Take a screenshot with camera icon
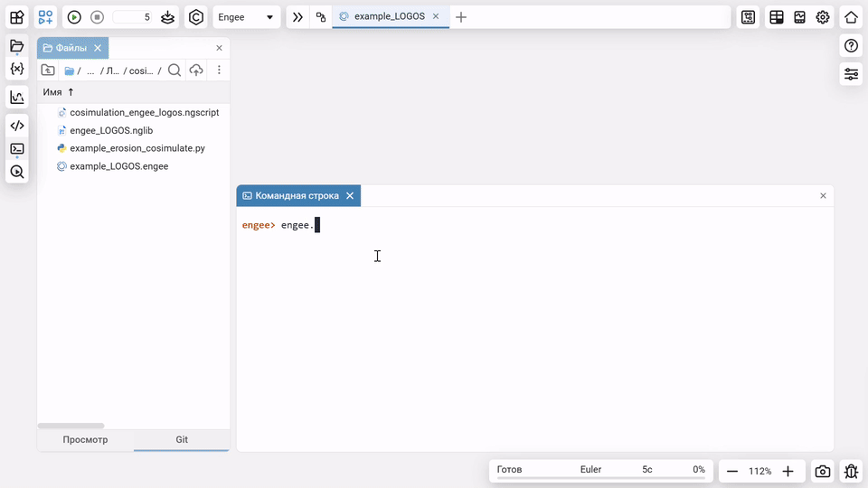The height and width of the screenshot is (488, 868). 823,472
